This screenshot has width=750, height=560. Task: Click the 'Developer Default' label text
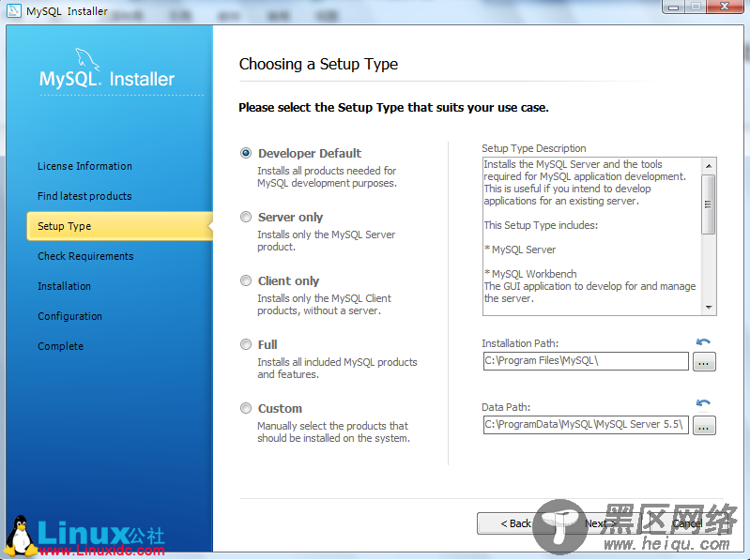tap(310, 154)
